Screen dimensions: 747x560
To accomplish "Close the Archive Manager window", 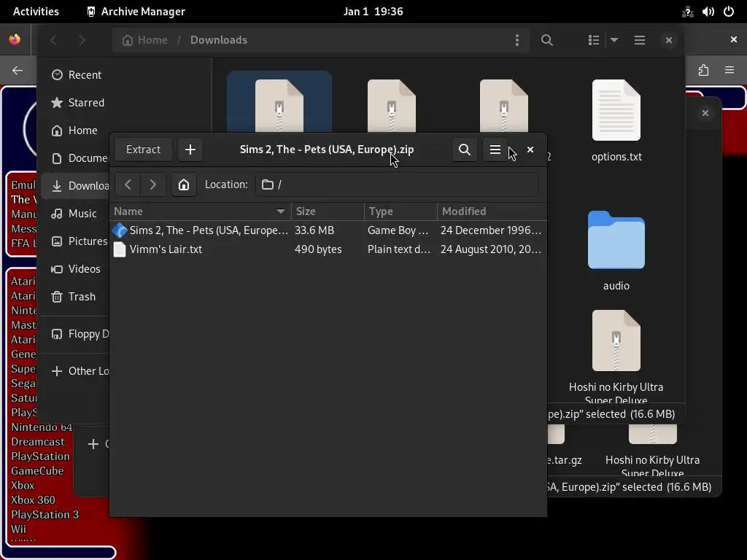I will 530,149.
